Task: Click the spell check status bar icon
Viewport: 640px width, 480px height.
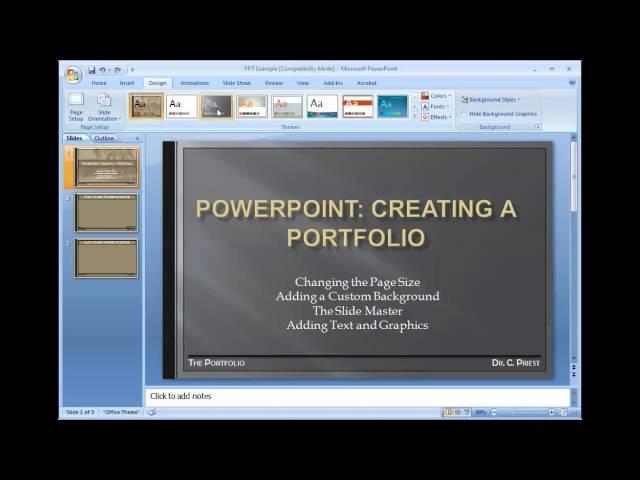Action: tap(152, 412)
